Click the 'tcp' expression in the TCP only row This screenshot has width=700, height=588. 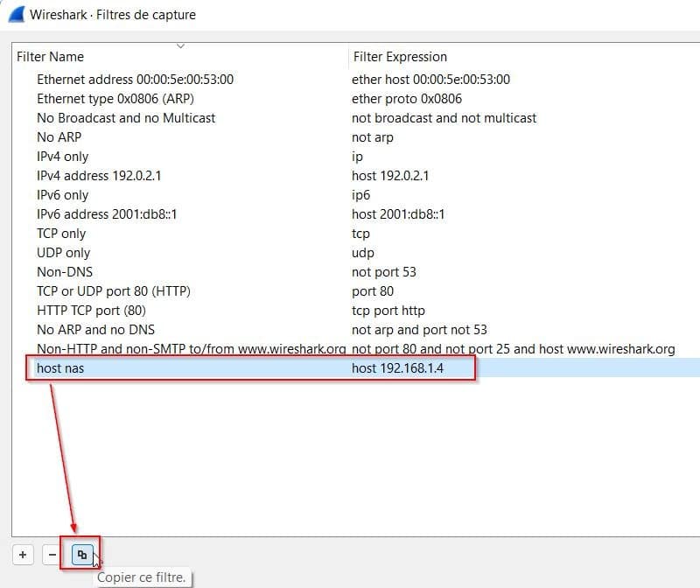click(x=360, y=234)
